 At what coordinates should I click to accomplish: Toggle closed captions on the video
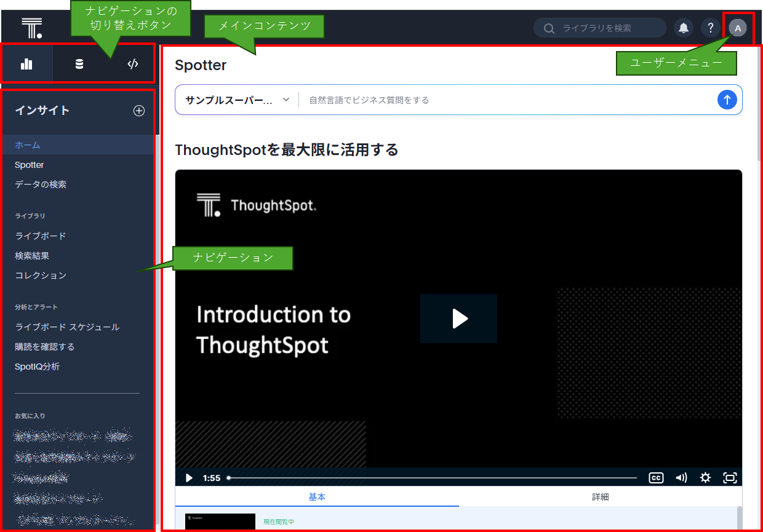[656, 478]
